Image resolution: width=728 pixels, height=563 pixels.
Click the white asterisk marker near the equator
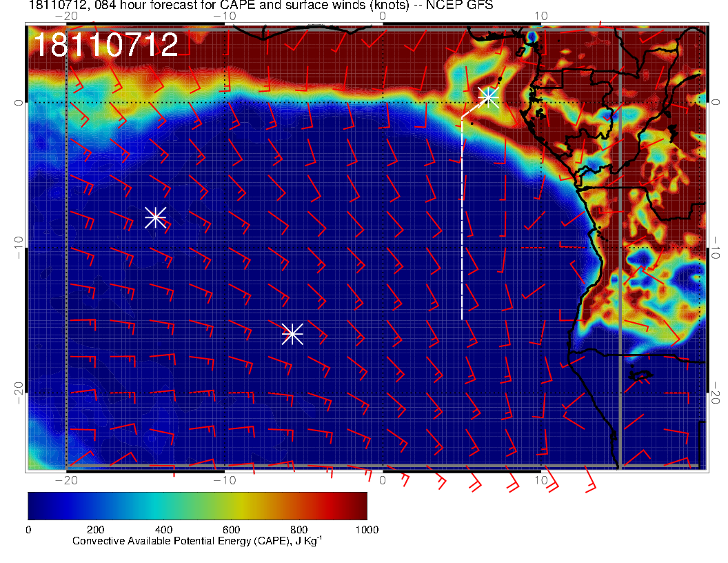pyautogui.click(x=489, y=97)
